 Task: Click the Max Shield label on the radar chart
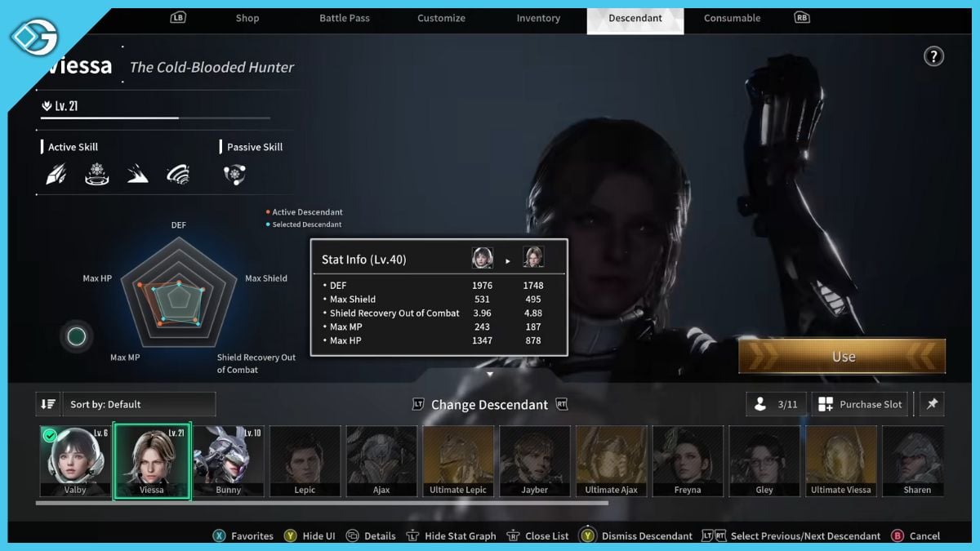coord(266,278)
